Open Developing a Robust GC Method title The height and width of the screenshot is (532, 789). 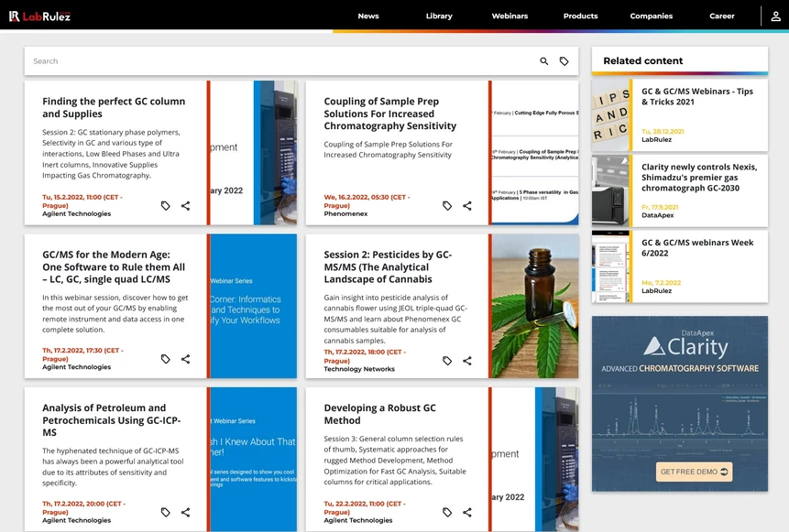pos(379,414)
